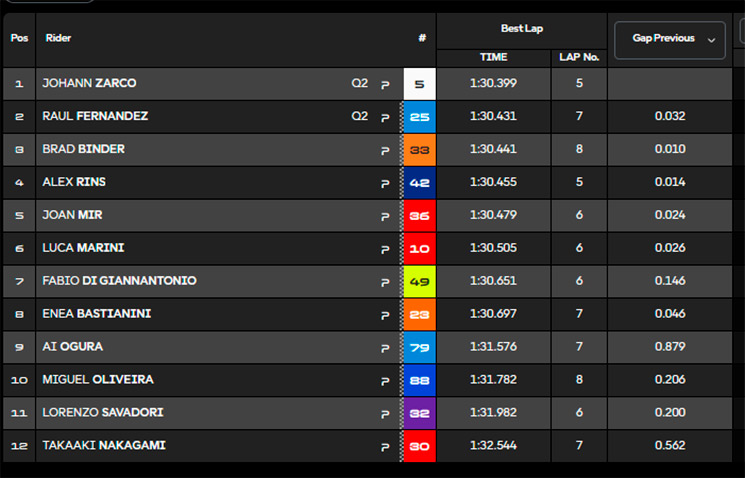Click the LAP No. column header
This screenshot has width=745, height=478.
pos(579,57)
